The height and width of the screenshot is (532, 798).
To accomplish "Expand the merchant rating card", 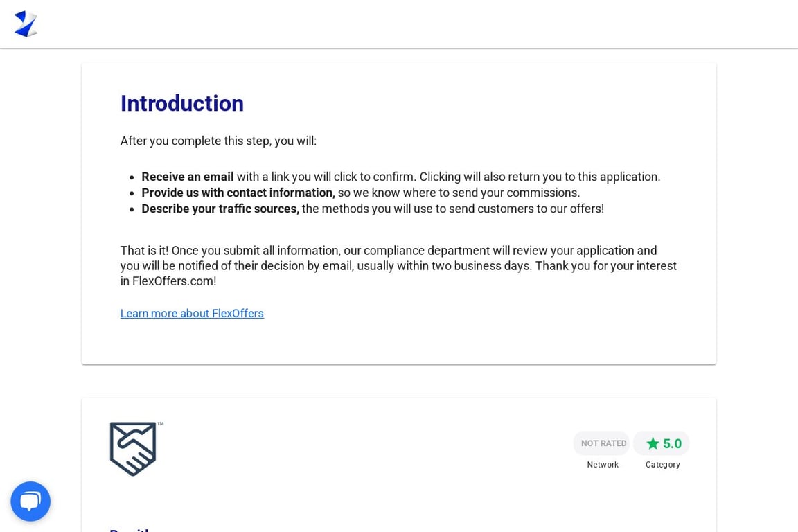I will (x=398, y=464).
